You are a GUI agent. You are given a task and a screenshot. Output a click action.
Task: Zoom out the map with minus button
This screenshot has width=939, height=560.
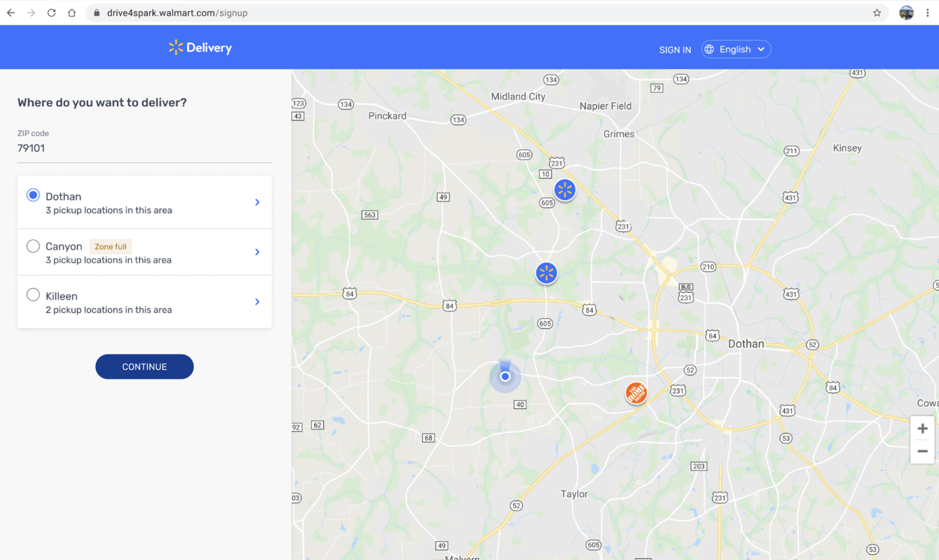coord(922,451)
